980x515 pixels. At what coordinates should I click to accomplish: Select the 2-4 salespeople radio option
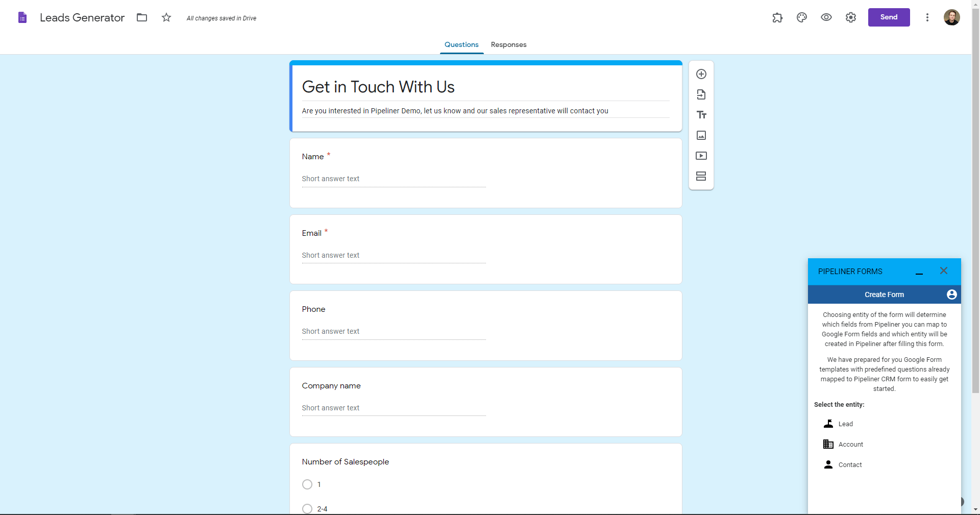click(307, 508)
